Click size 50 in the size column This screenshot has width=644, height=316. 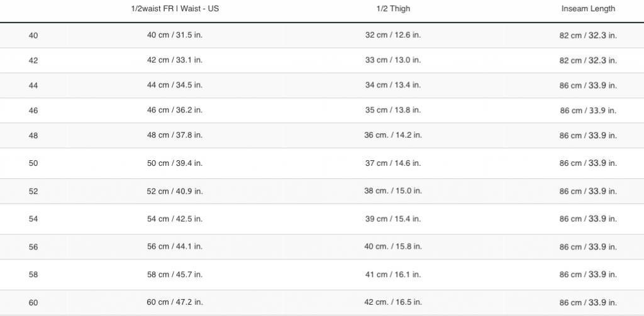pos(33,163)
